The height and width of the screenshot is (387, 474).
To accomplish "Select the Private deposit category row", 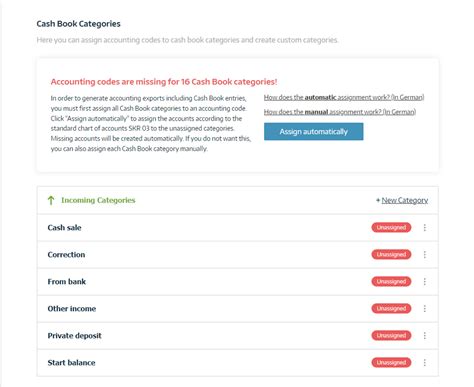I will pyautogui.click(x=238, y=336).
